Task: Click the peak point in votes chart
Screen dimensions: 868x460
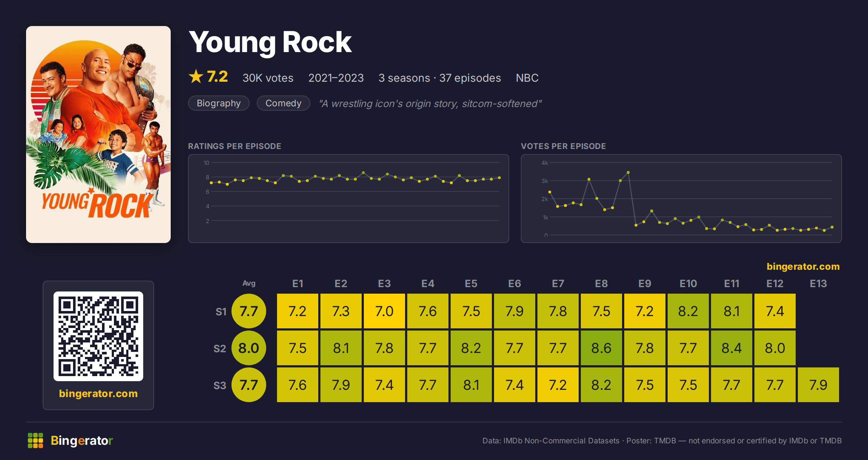Action: (628, 172)
